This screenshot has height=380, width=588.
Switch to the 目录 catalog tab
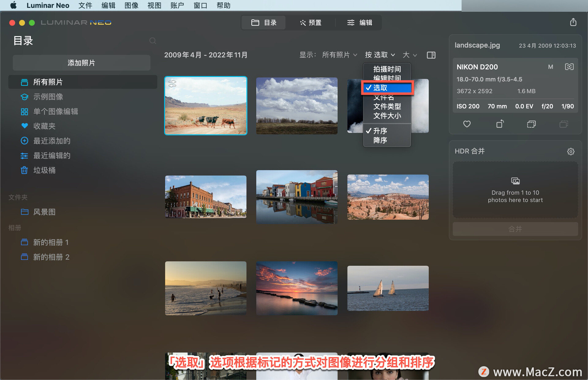pos(264,23)
